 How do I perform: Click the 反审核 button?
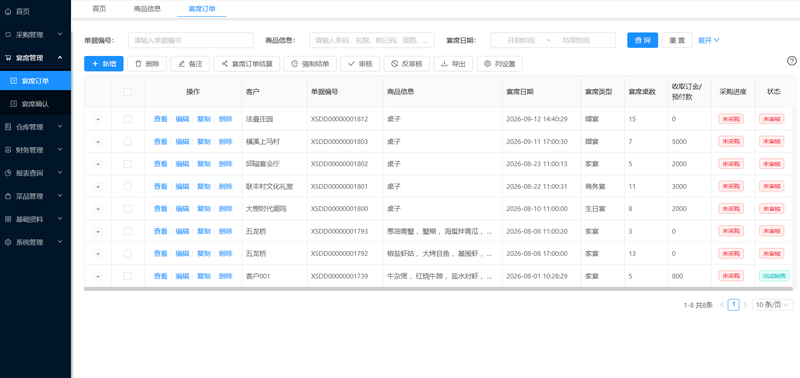click(x=407, y=64)
